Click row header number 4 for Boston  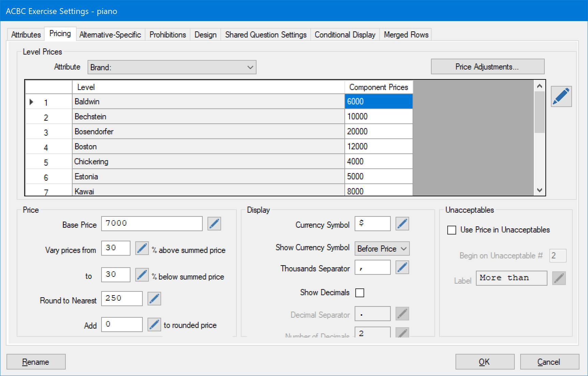tap(49, 147)
